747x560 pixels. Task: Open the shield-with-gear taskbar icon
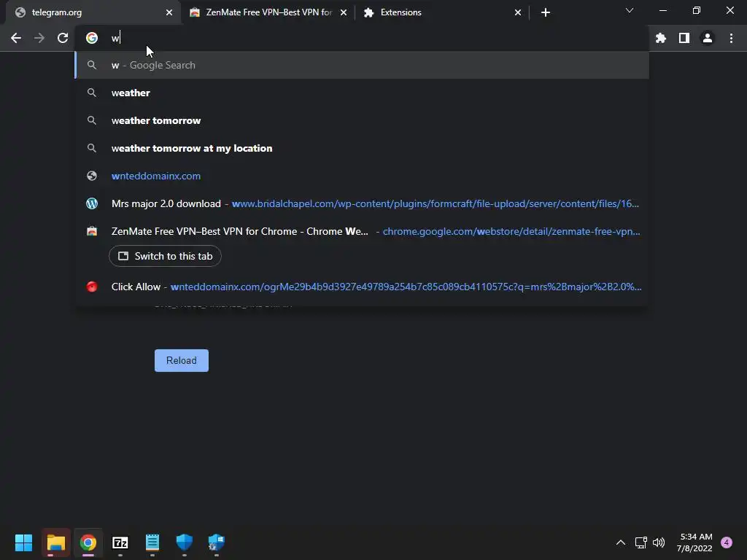point(216,542)
